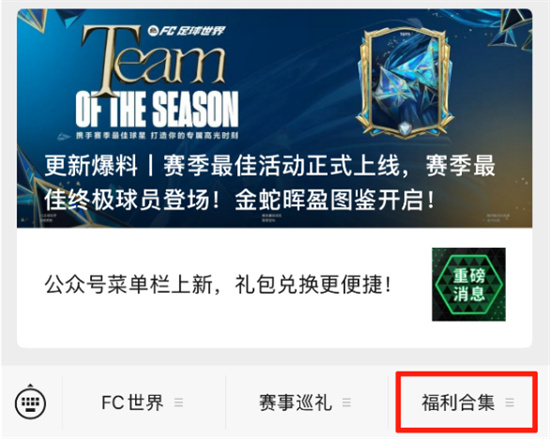Tap headline line 佳终极球员登场！金蛇晖盈图鉴开启
The height and width of the screenshot is (439, 550).
tap(240, 201)
